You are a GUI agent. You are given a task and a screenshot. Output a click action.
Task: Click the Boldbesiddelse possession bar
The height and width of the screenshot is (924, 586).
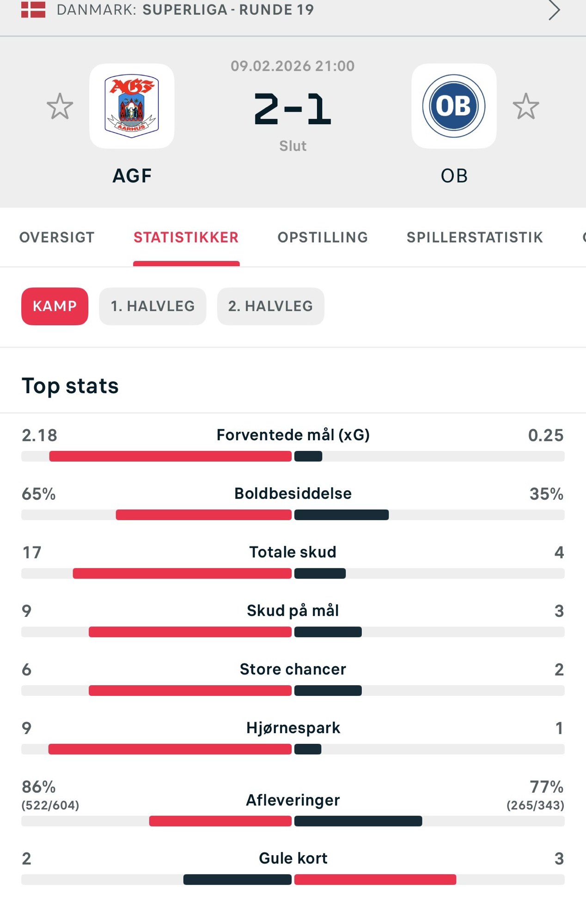[x=293, y=515]
